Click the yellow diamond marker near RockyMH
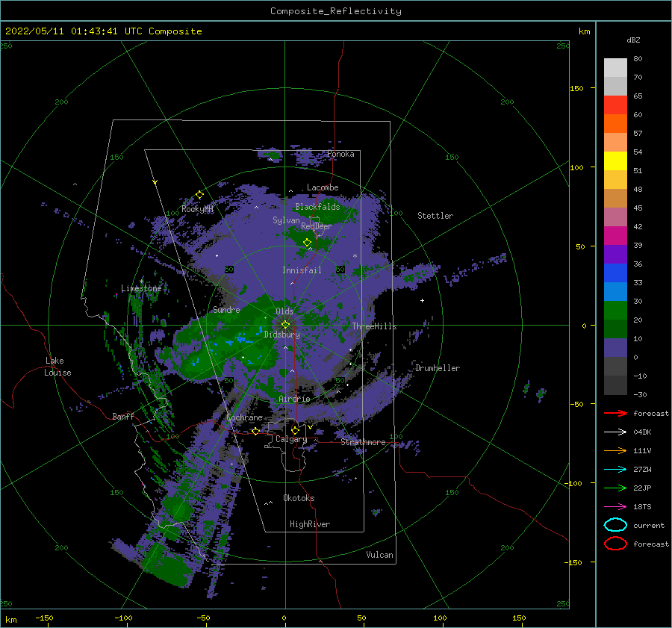The image size is (672, 628). click(199, 195)
